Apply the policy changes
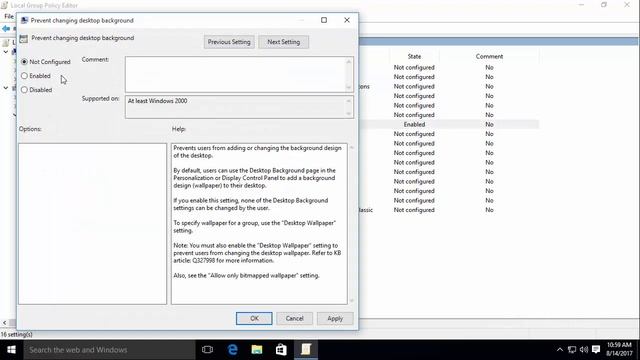 [x=335, y=318]
